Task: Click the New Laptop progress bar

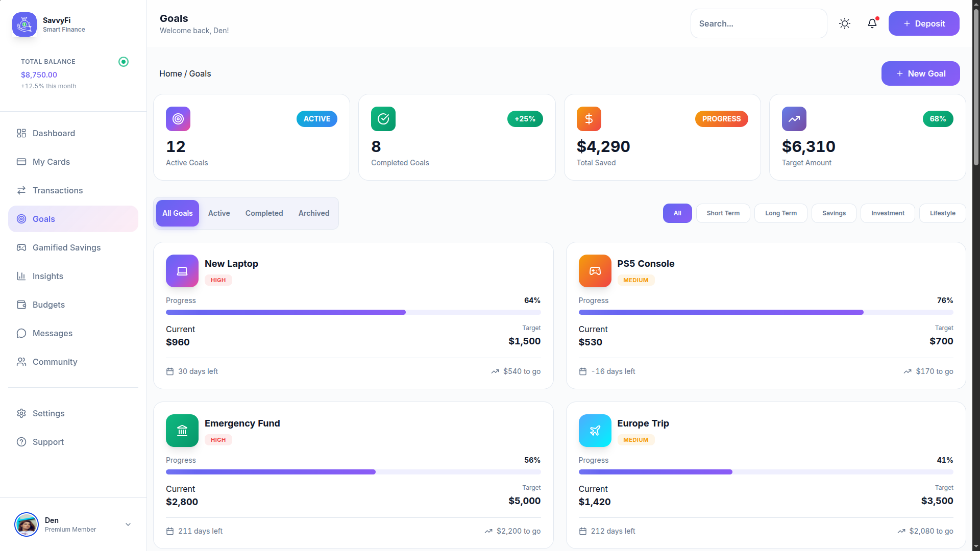Action: click(353, 312)
